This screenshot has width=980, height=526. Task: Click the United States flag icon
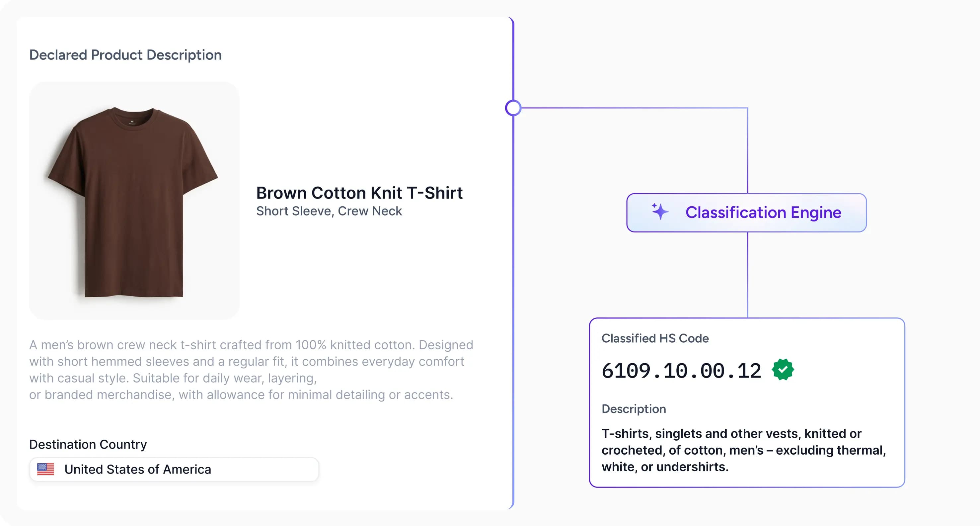click(x=46, y=469)
